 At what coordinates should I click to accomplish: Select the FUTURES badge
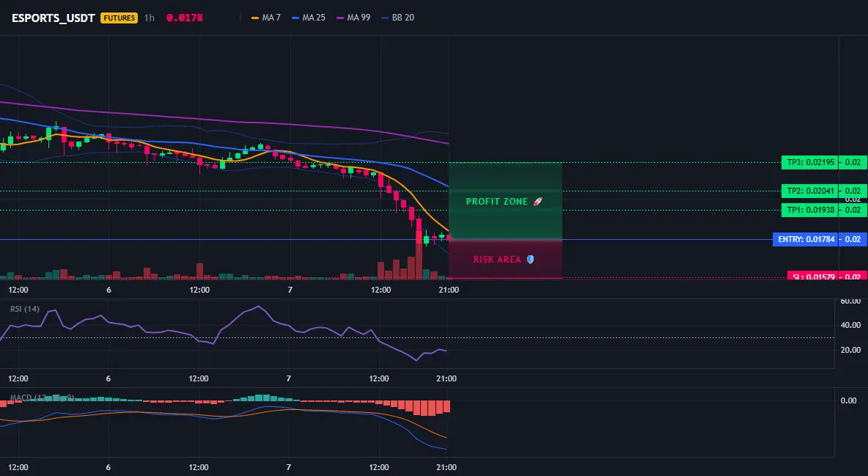click(119, 18)
